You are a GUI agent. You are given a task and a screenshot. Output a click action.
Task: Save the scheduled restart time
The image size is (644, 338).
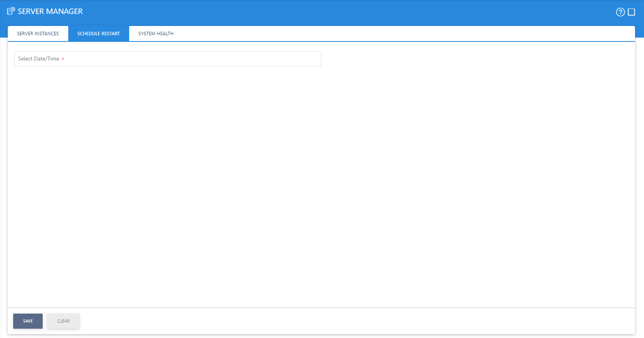coord(28,321)
